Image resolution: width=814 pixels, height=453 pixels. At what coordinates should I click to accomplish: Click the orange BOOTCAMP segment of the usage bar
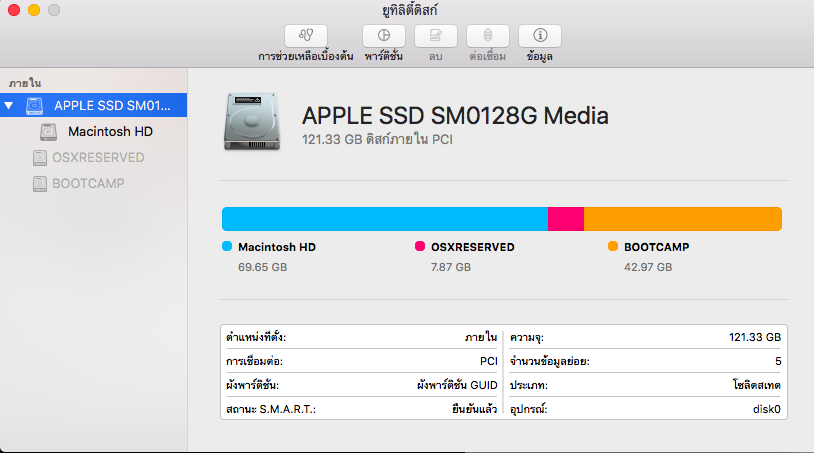pos(683,219)
